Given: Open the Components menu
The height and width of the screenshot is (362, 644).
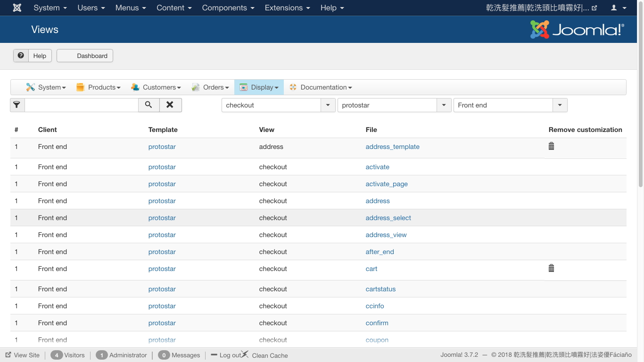Looking at the screenshot, I should coord(228,8).
